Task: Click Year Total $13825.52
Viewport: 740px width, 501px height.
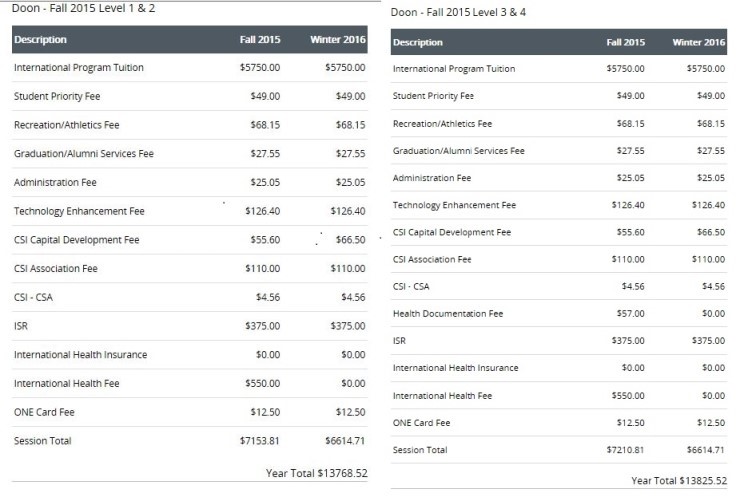Action: click(x=679, y=481)
